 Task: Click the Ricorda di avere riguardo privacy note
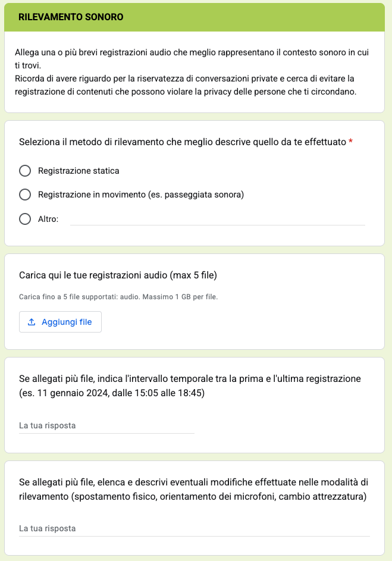click(x=186, y=85)
